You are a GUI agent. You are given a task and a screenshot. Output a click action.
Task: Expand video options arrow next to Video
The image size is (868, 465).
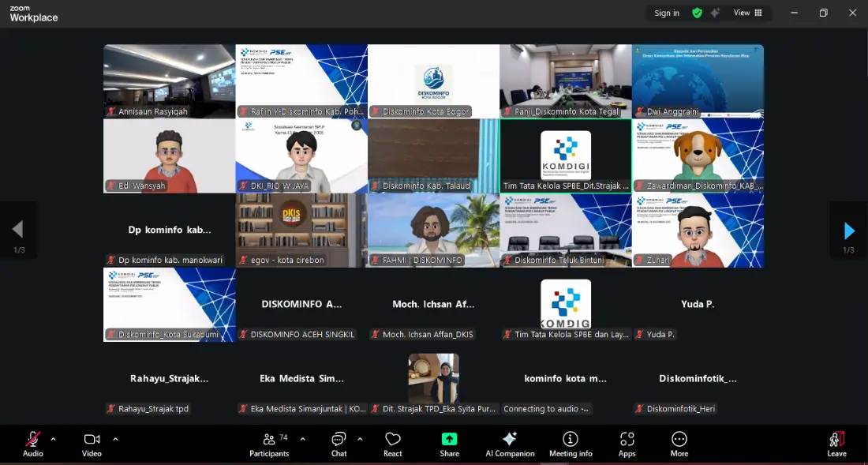(115, 439)
